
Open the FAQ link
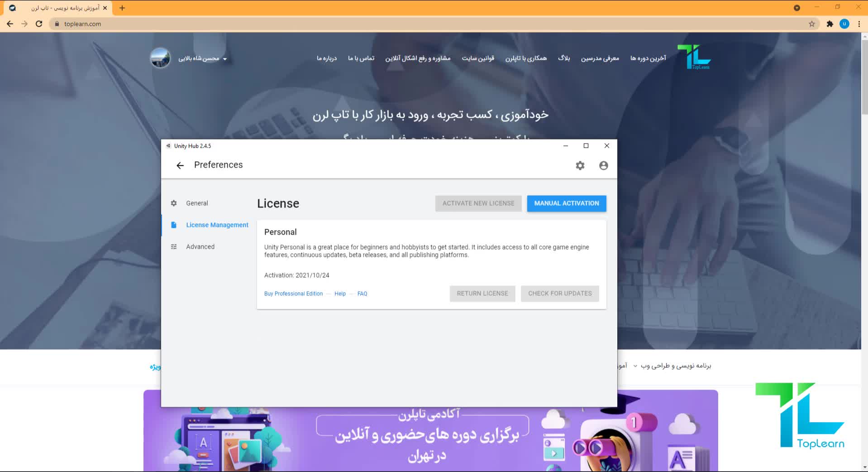pos(362,294)
